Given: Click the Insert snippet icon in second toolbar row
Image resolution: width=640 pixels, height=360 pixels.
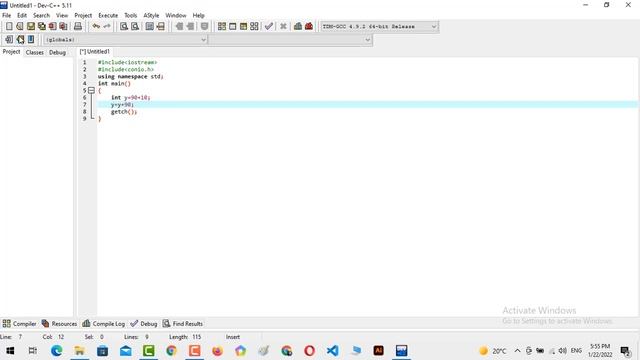Looking at the screenshot, I should pos(9,40).
